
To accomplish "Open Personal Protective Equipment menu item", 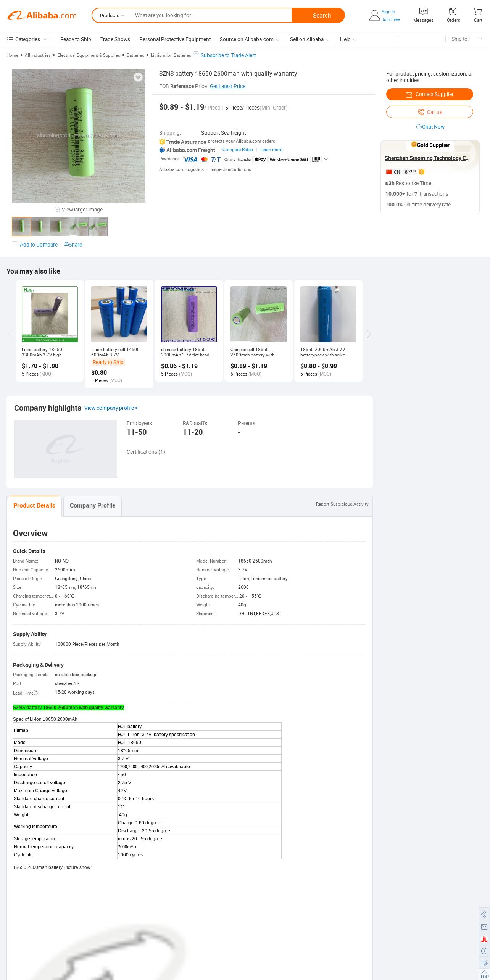I will [x=175, y=39].
